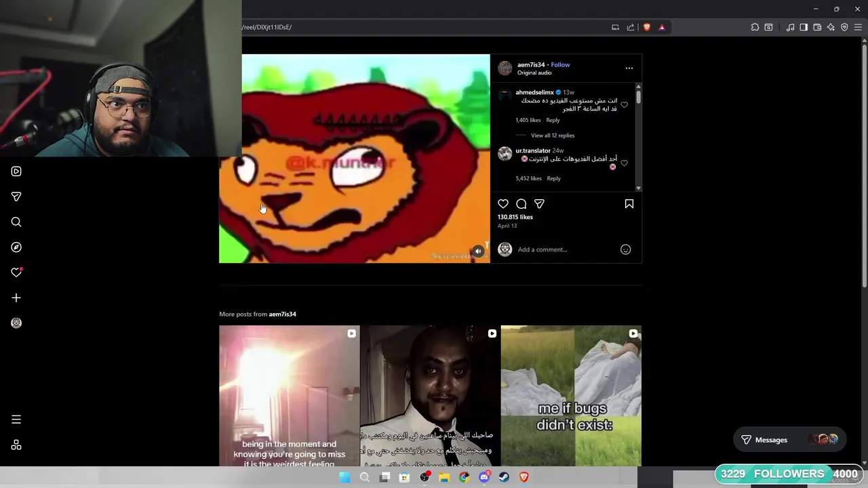Reply to ur.translator's comment
The image size is (868, 488).
(554, 178)
